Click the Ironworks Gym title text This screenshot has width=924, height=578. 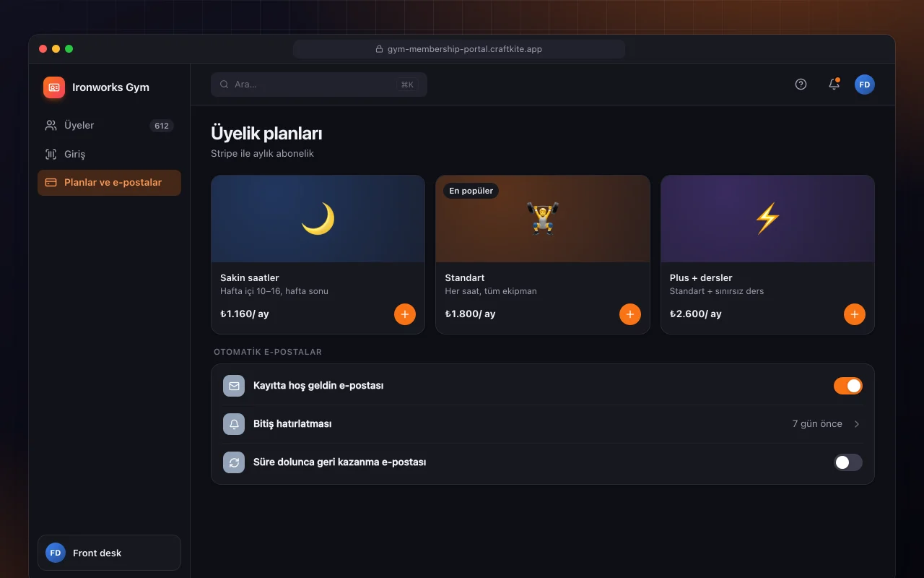tap(110, 87)
